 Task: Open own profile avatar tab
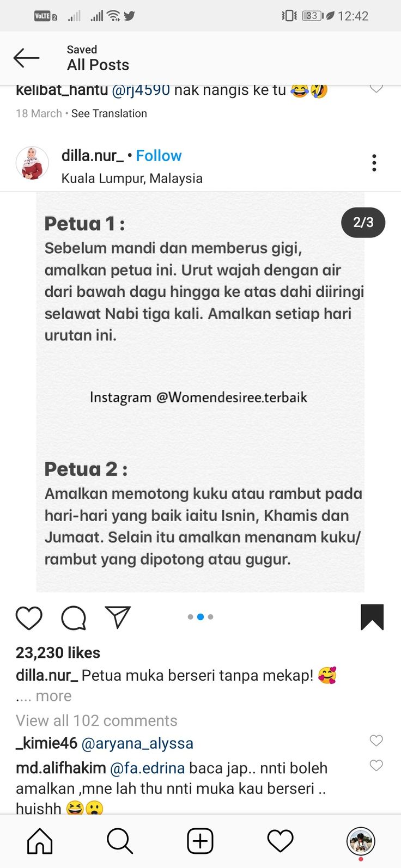[361, 841]
